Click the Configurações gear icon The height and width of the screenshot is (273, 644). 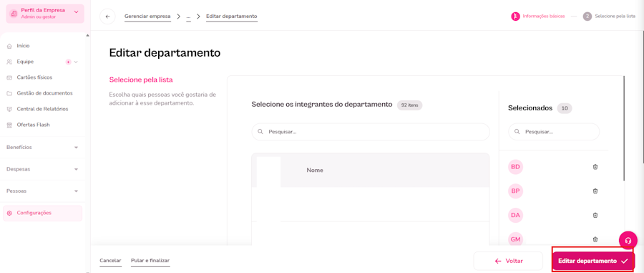[x=9, y=213]
